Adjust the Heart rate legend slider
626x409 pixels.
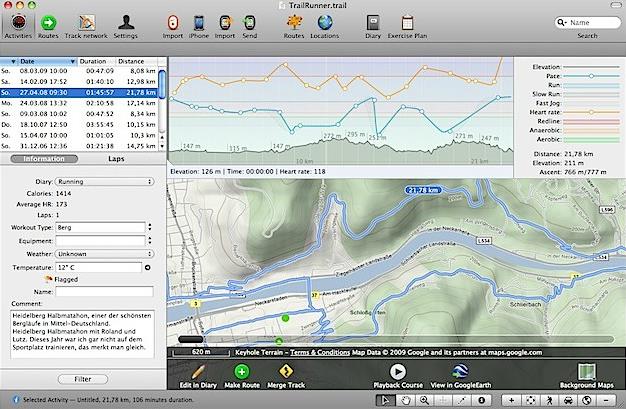(591, 112)
